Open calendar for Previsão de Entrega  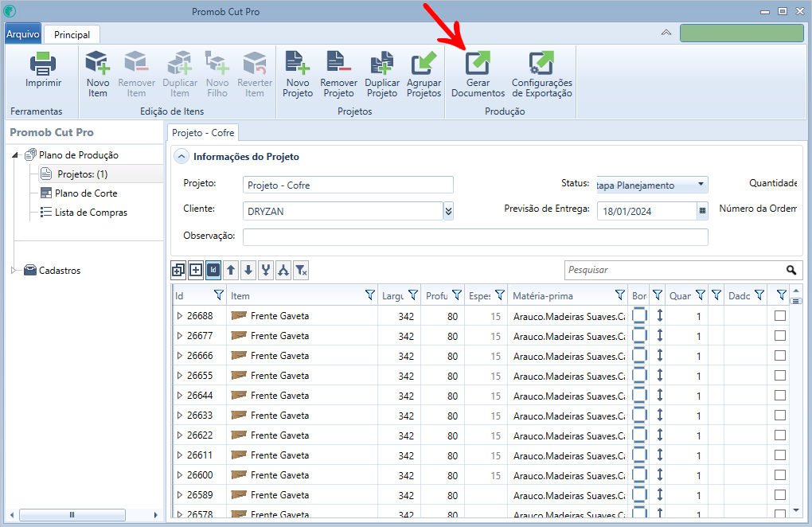(702, 211)
